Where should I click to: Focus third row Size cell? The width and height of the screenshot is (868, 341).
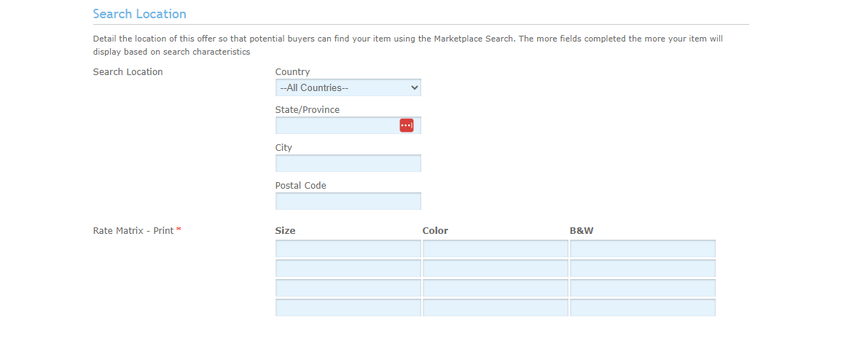click(348, 288)
